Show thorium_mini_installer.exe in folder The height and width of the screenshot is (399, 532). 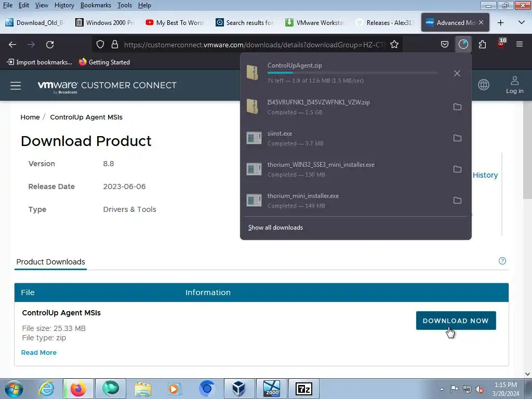pyautogui.click(x=457, y=201)
